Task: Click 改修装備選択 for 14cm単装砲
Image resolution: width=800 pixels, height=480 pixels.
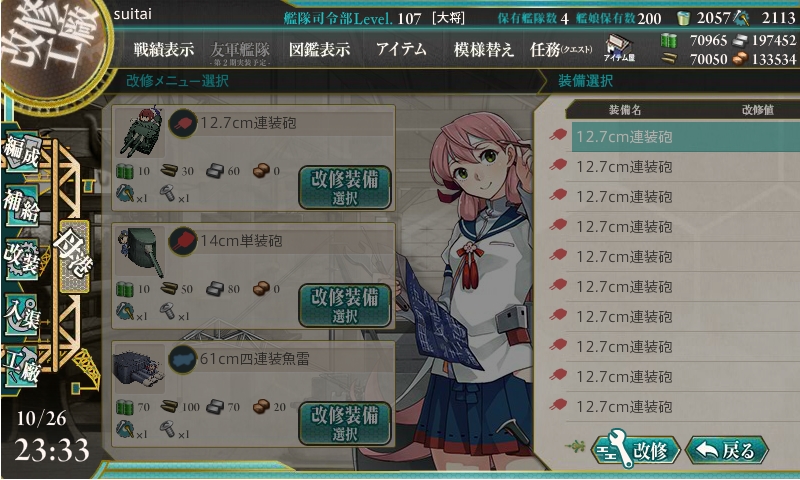Action: pos(345,305)
